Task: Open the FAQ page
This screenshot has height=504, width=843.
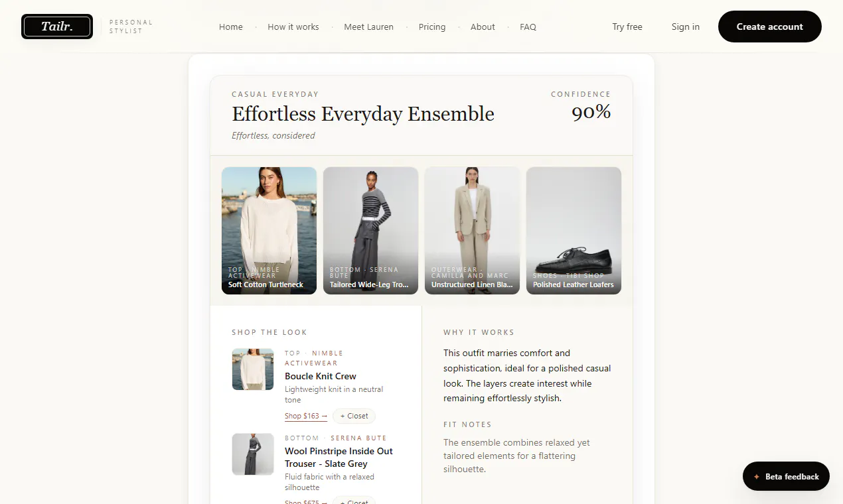Action: [528, 27]
